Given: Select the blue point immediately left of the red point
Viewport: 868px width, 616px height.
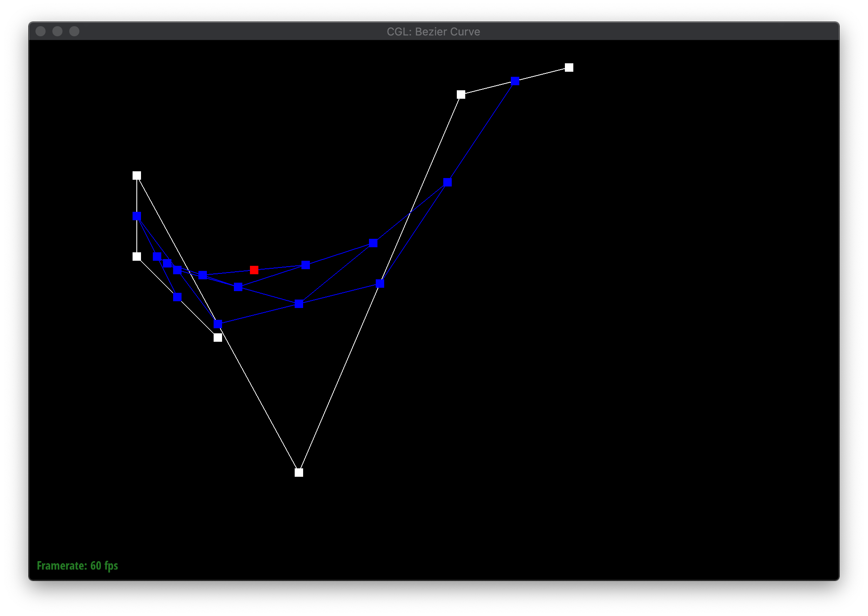Looking at the screenshot, I should (203, 275).
